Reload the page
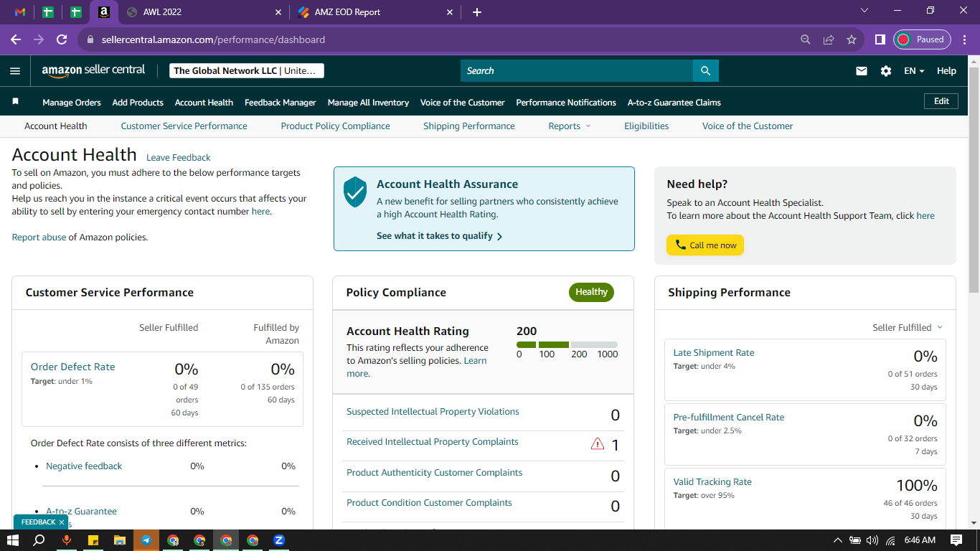This screenshot has width=980, height=551. [62, 39]
